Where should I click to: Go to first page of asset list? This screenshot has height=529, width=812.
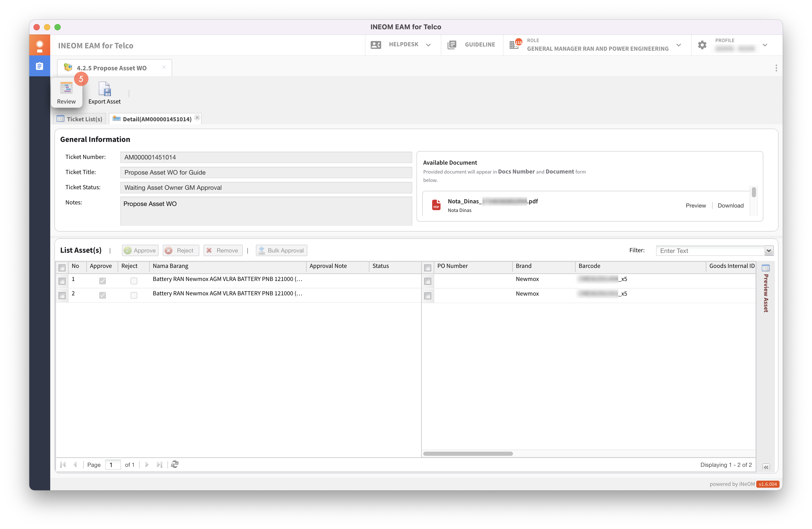(x=63, y=464)
